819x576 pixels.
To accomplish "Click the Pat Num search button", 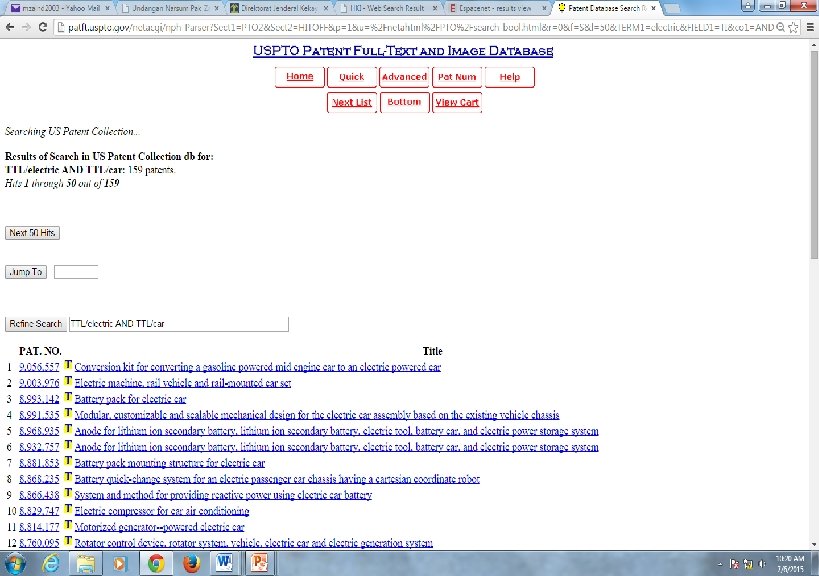I will coord(457,77).
